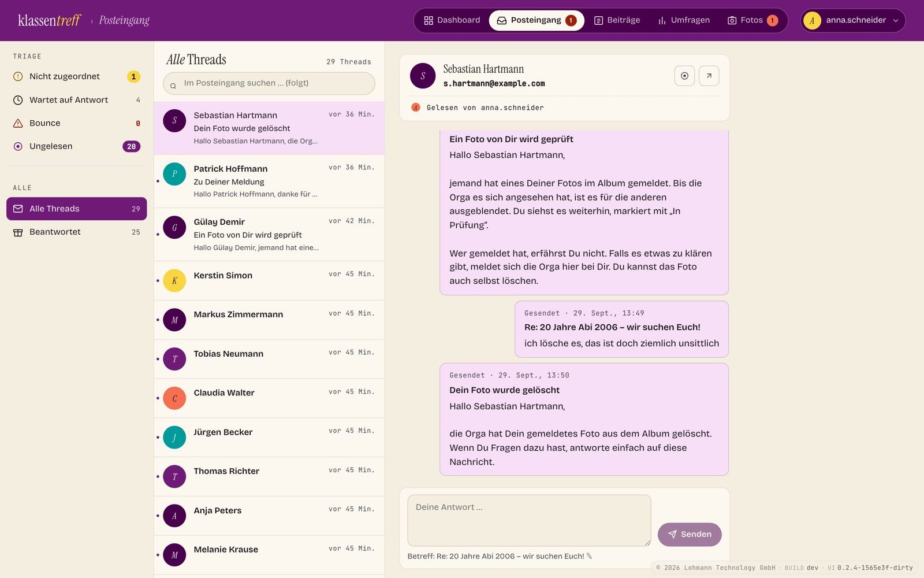Expand the anna.schneider user menu
This screenshot has height=578, width=924.
[x=853, y=20]
